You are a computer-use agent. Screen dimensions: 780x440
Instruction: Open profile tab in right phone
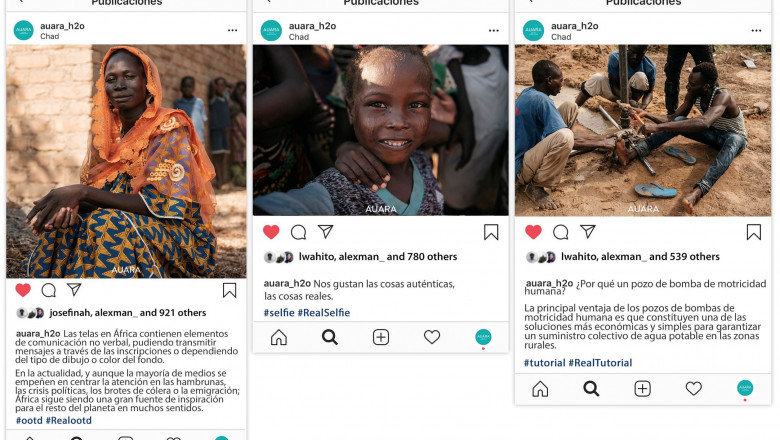745,388
